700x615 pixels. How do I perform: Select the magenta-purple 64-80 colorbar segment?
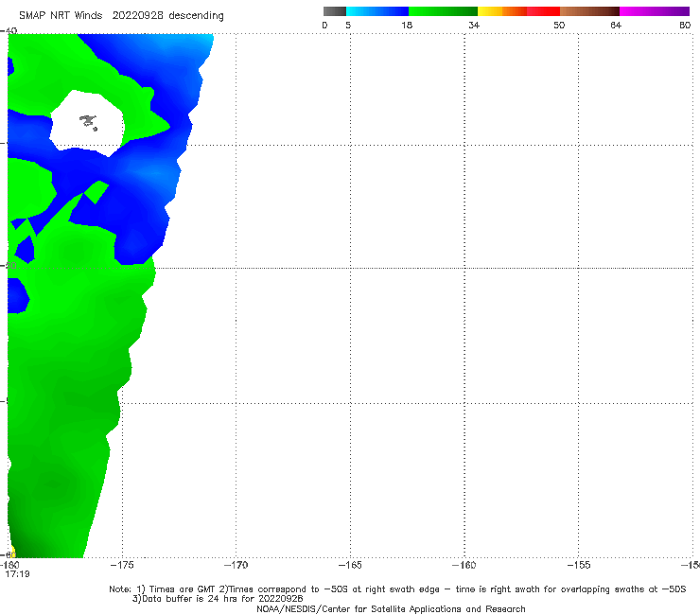coord(655,11)
